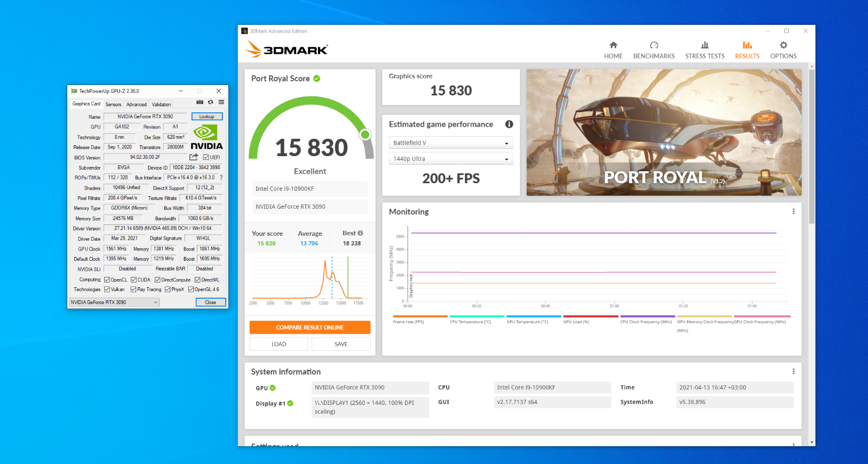Image resolution: width=868 pixels, height=464 pixels.
Task: Click the info icon next to Best
Action: click(x=360, y=233)
